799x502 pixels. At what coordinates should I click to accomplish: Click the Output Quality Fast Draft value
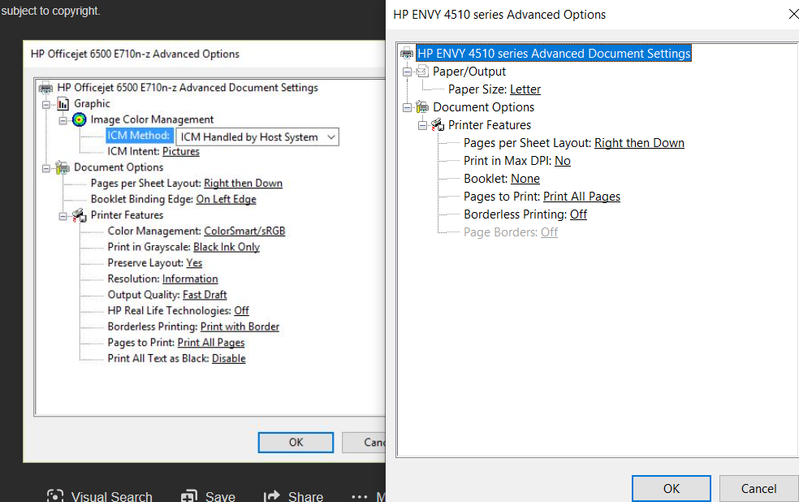(x=204, y=295)
